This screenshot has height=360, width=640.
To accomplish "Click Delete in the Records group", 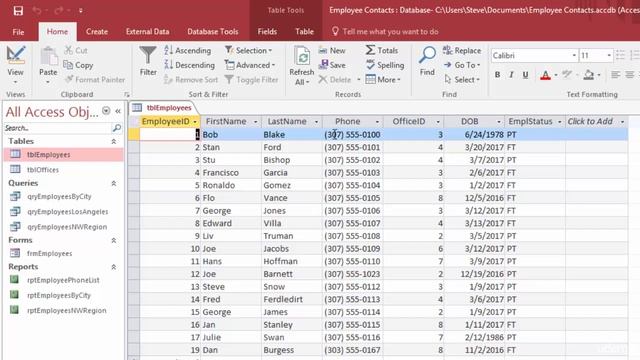I will coord(335,80).
